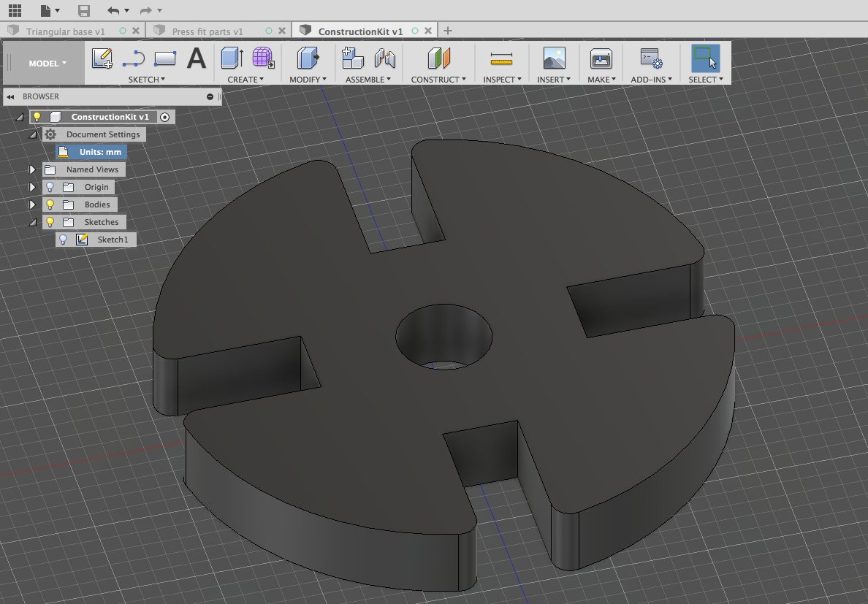The width and height of the screenshot is (868, 604).
Task: Click the Document Settings gear icon
Action: point(50,134)
